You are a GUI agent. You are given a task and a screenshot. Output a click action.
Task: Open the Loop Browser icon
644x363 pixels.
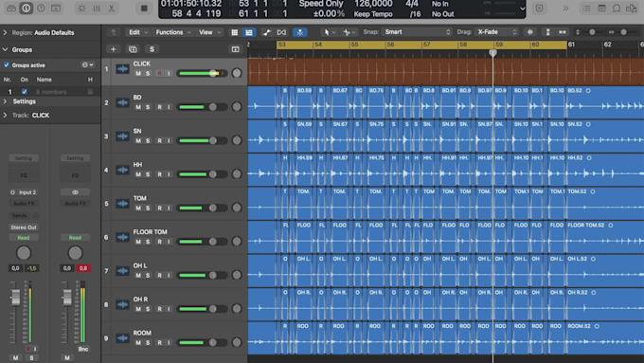point(617,9)
